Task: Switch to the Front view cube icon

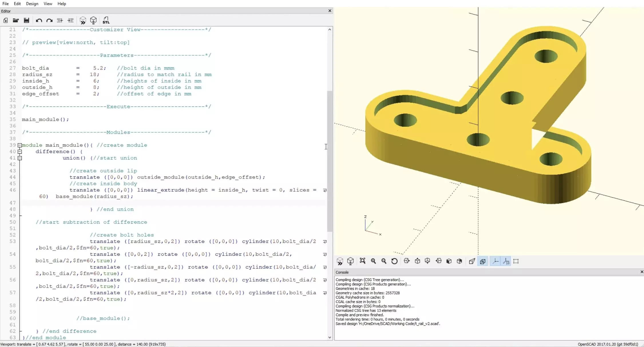Action: (x=449, y=261)
